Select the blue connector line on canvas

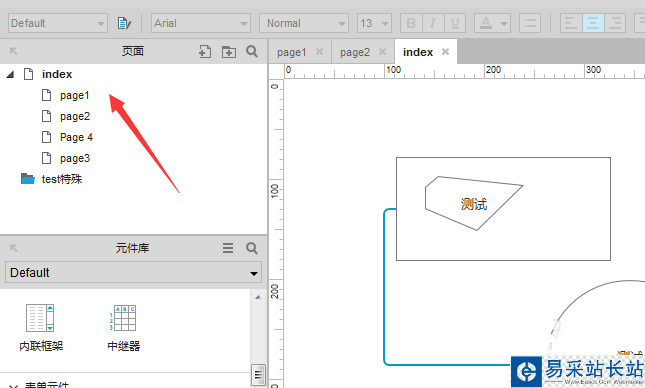(384, 288)
